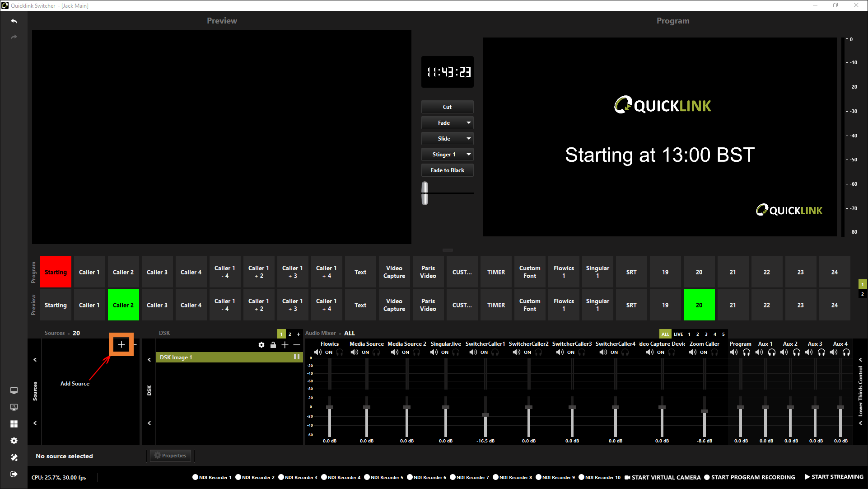Click the lower DSK panel chevron
868x489 pixels.
(149, 423)
